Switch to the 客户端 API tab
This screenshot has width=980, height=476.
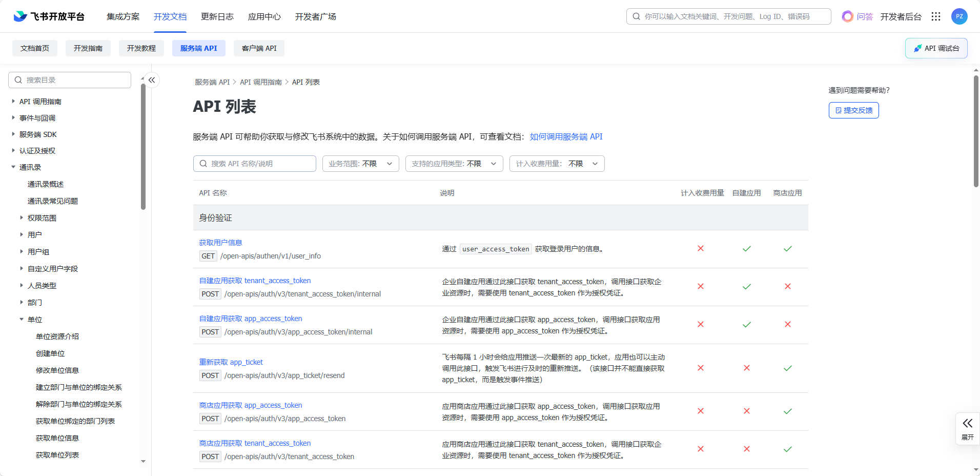259,48
